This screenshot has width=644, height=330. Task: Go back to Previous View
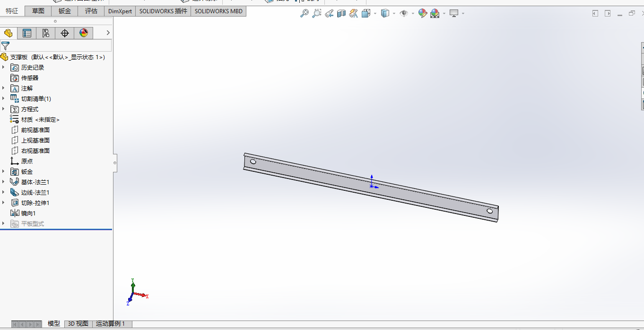[x=329, y=13]
